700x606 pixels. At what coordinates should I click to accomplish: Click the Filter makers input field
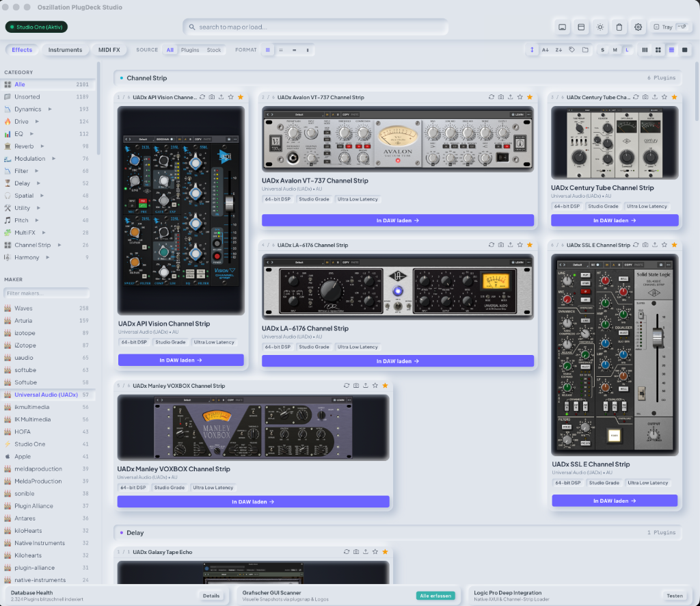coord(46,293)
